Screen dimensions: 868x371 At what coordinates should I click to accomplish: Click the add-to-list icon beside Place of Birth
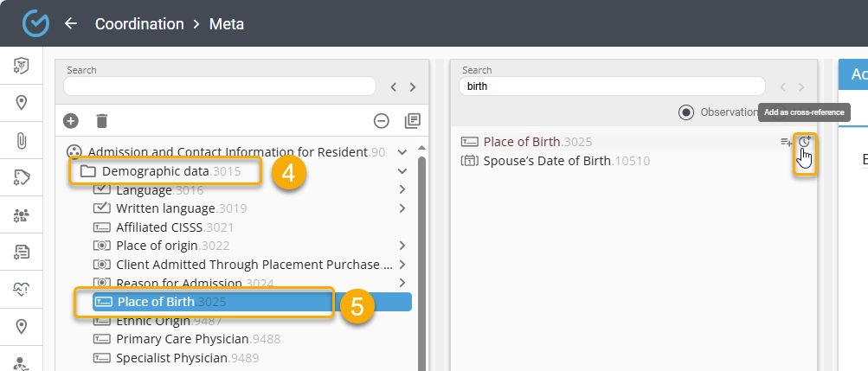coord(786,142)
